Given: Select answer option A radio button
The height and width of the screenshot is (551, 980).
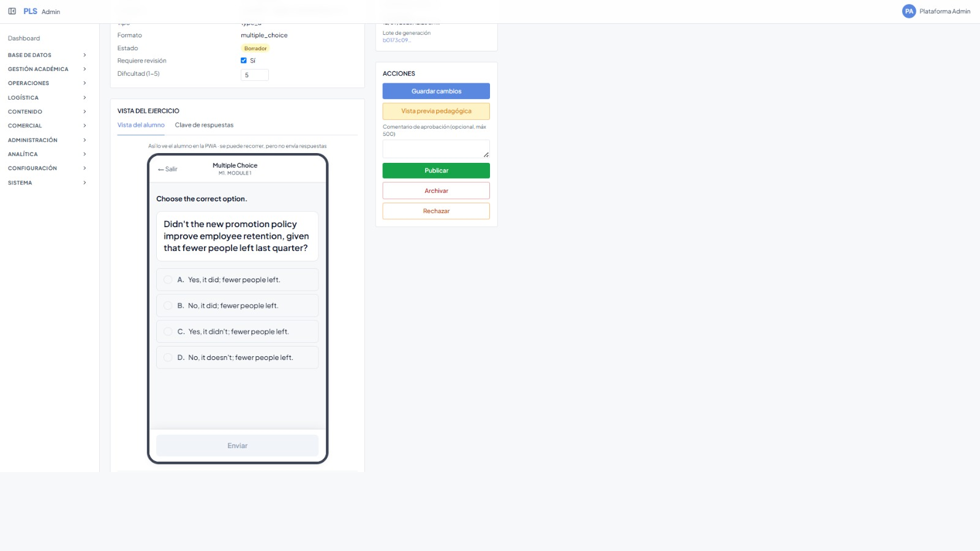Looking at the screenshot, I should click(x=168, y=280).
